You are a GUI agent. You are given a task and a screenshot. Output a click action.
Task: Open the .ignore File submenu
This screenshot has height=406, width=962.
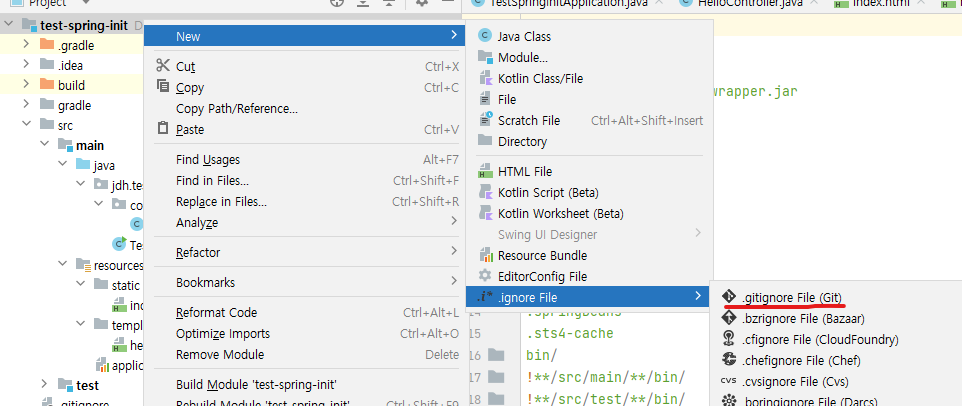[x=589, y=297]
